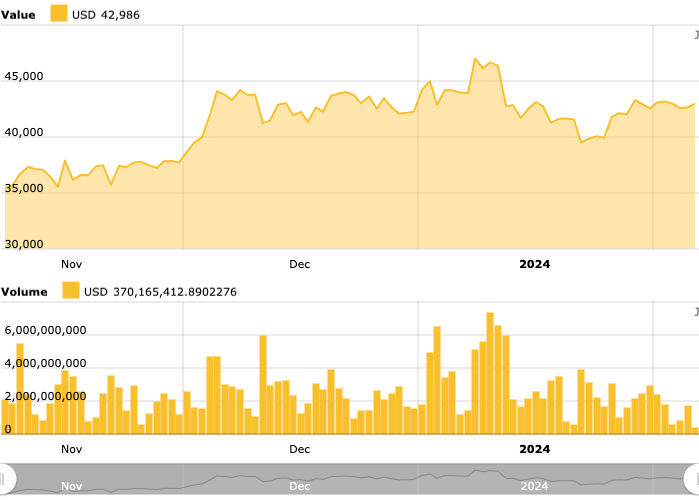Click the '45,000' price axis label
Screen dimensions: 699x500
(x=24, y=76)
